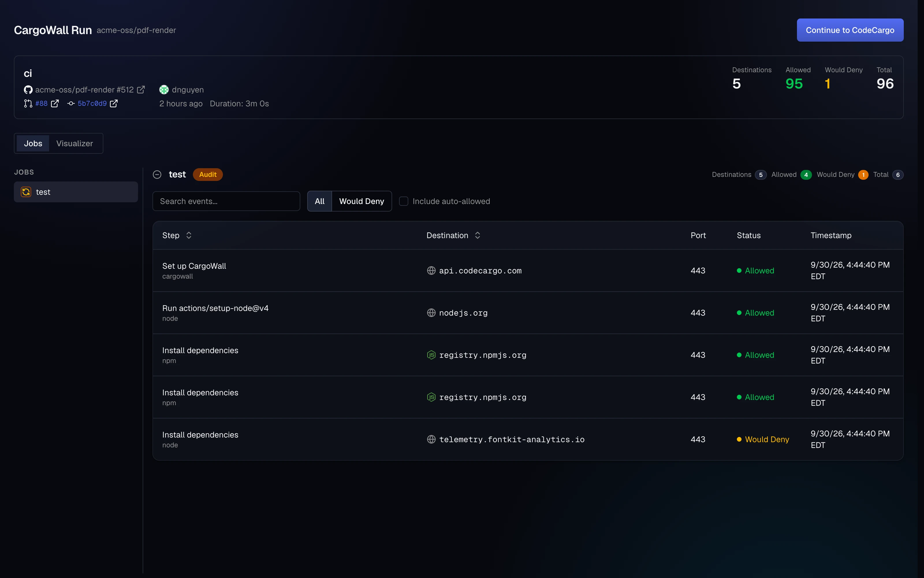Sort table by Destination column

[477, 236]
